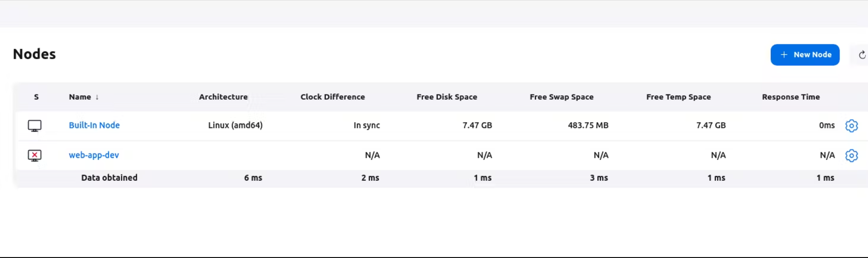Sort the table by Architecture
The image size is (868, 258).
click(x=223, y=97)
